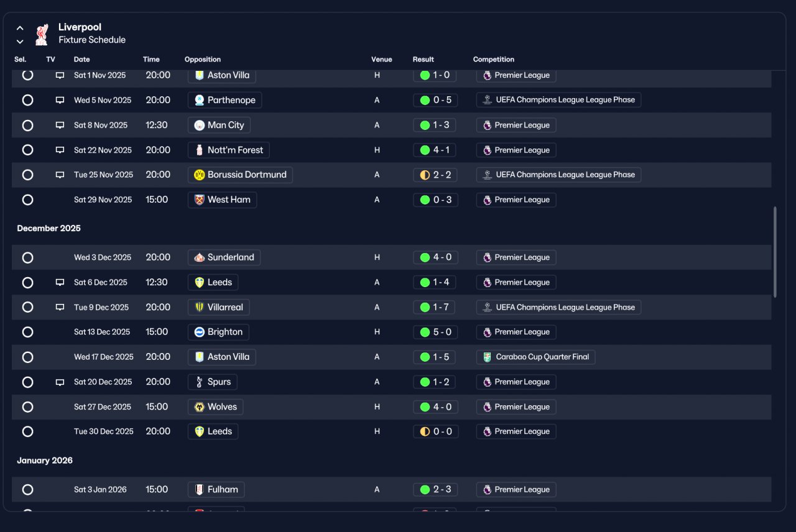Screen dimensions: 796x532
Task: Open the 4 - 1 result against Nott'm Forest
Action: pos(435,150)
